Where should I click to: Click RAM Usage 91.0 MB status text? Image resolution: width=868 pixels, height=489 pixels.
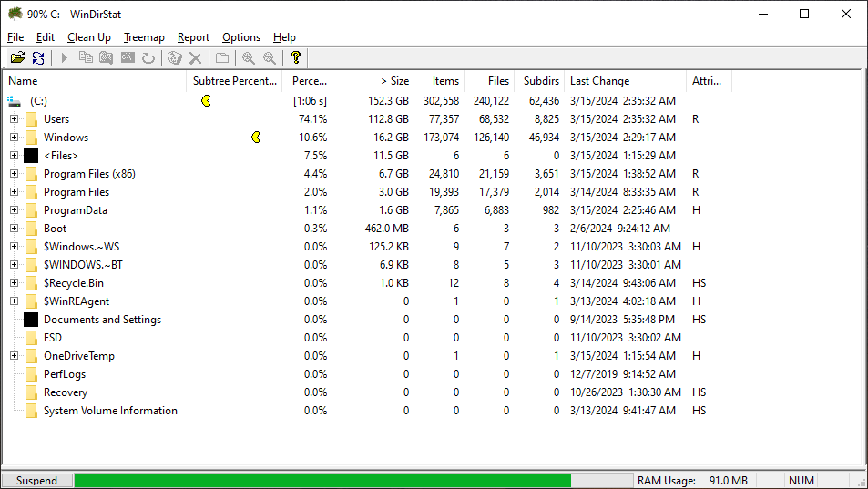[x=692, y=481]
